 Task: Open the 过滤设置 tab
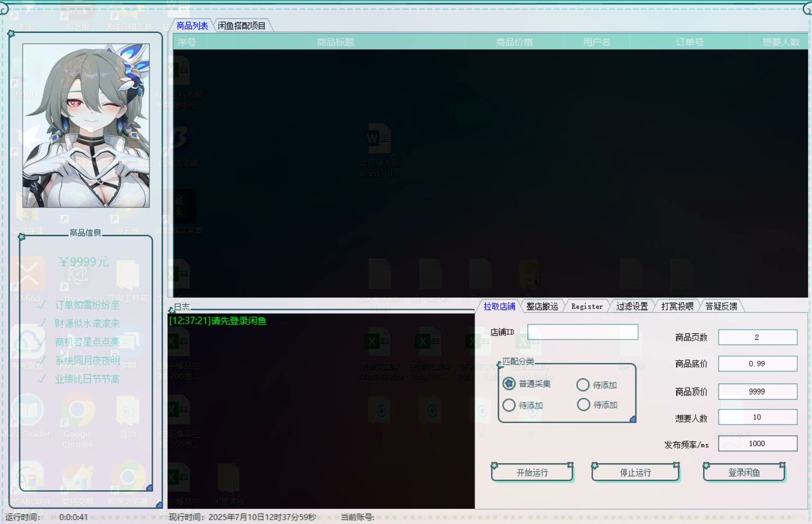click(x=632, y=306)
